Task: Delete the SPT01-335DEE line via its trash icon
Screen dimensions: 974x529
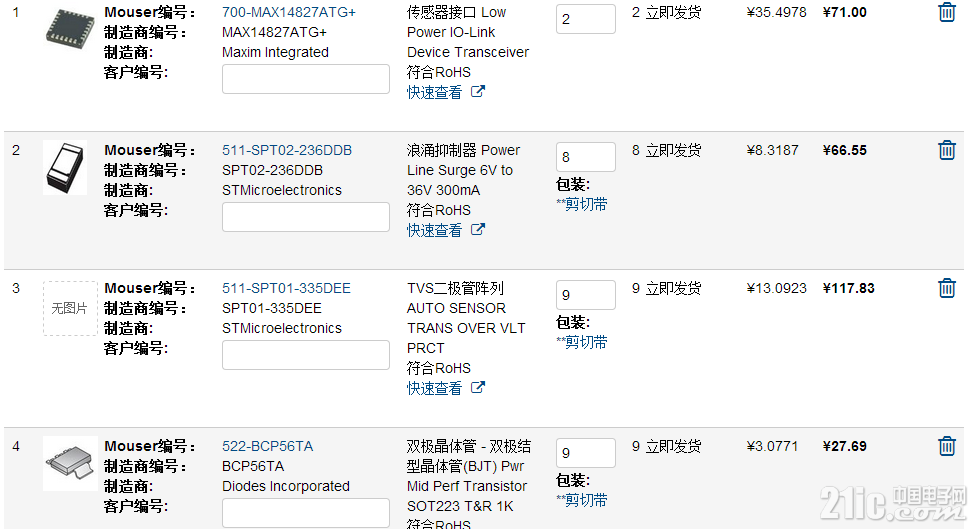Action: (x=946, y=288)
